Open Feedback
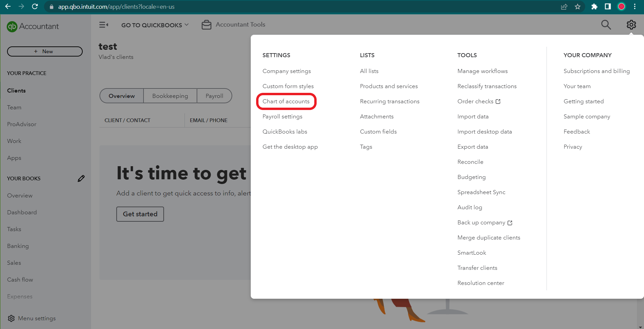The width and height of the screenshot is (644, 329). [577, 132]
